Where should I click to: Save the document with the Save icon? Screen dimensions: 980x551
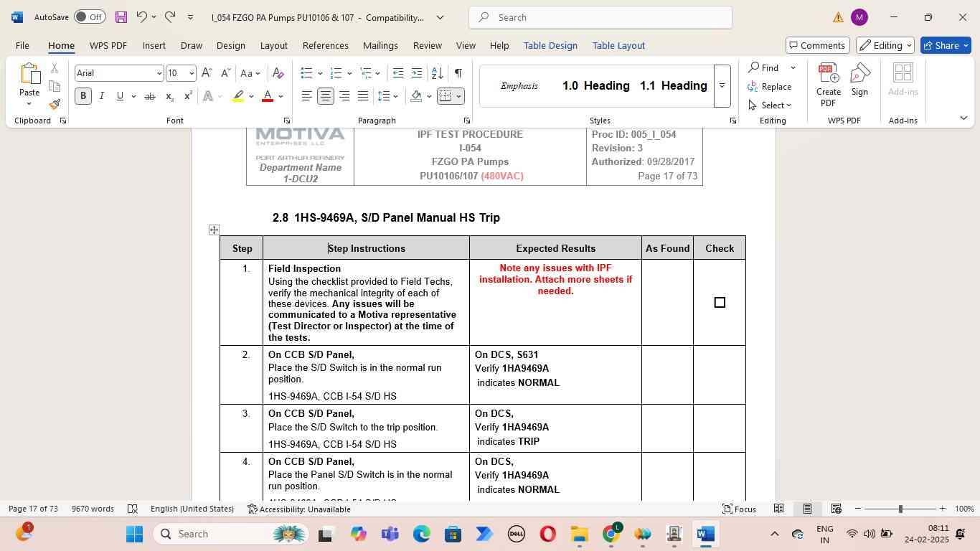pos(121,17)
